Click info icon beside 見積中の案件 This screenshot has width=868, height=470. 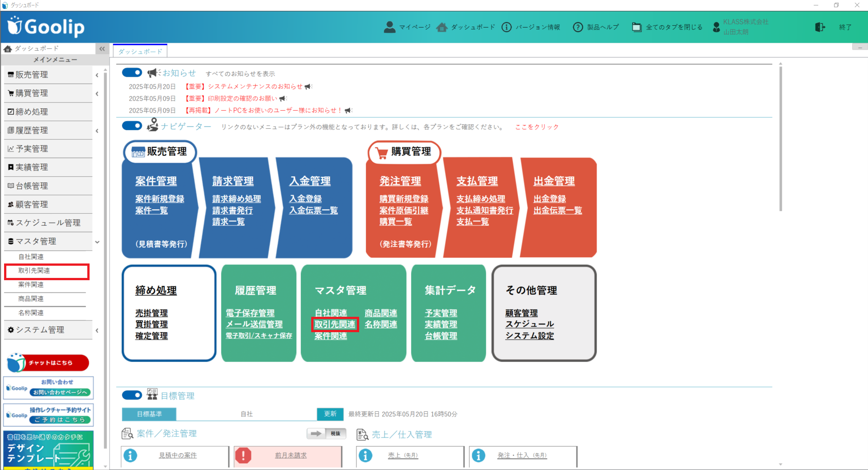(x=130, y=456)
